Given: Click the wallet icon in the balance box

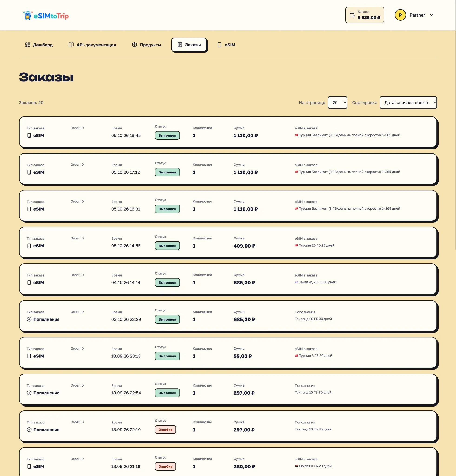Looking at the screenshot, I should coord(352,15).
